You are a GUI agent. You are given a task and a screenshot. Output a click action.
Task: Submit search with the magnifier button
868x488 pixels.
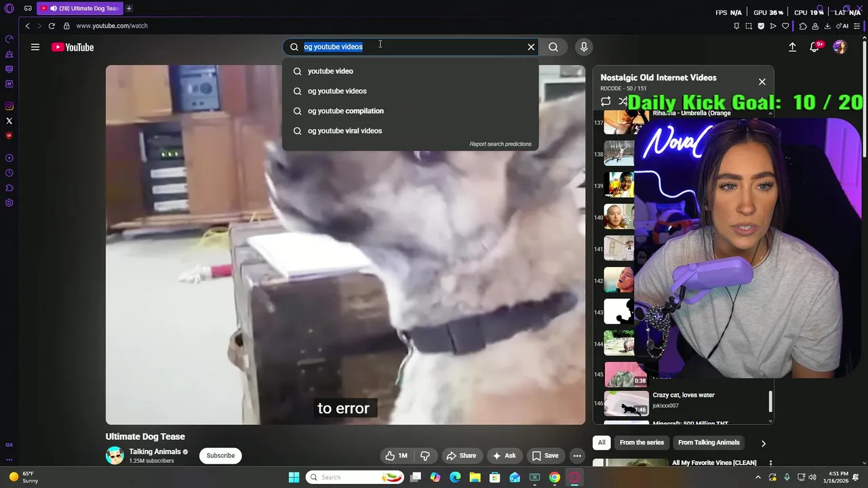pos(553,47)
